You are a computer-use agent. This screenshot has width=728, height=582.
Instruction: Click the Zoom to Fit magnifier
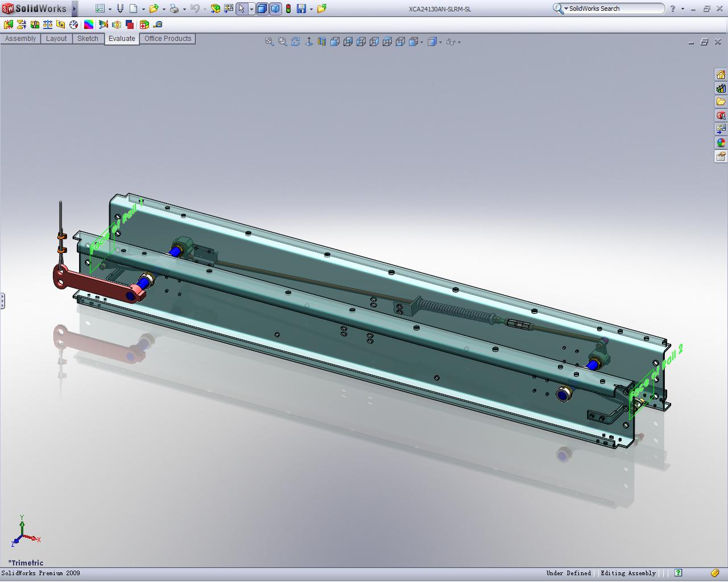(270, 41)
